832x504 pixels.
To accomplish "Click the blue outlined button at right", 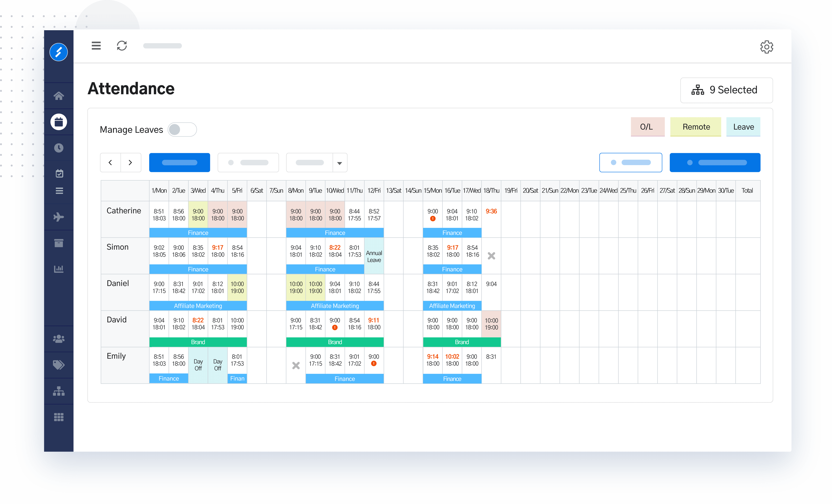I will click(630, 163).
